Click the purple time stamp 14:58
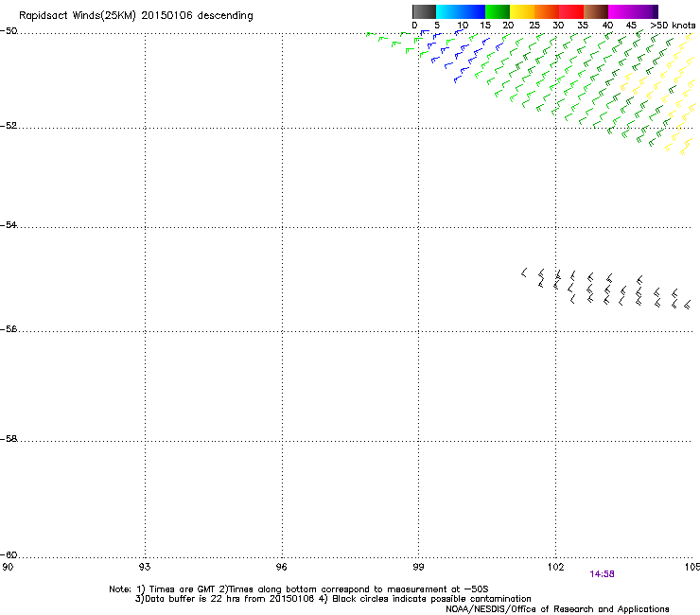The image size is (700, 615). (x=602, y=574)
